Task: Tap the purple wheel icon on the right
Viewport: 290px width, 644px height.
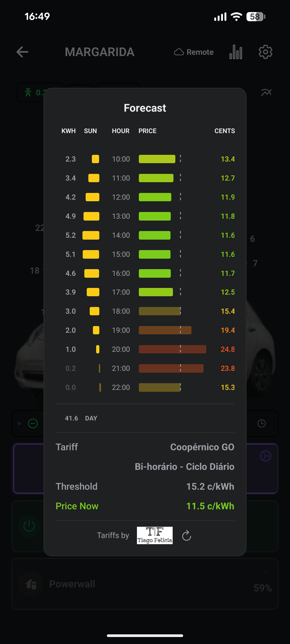Action: pos(266,456)
